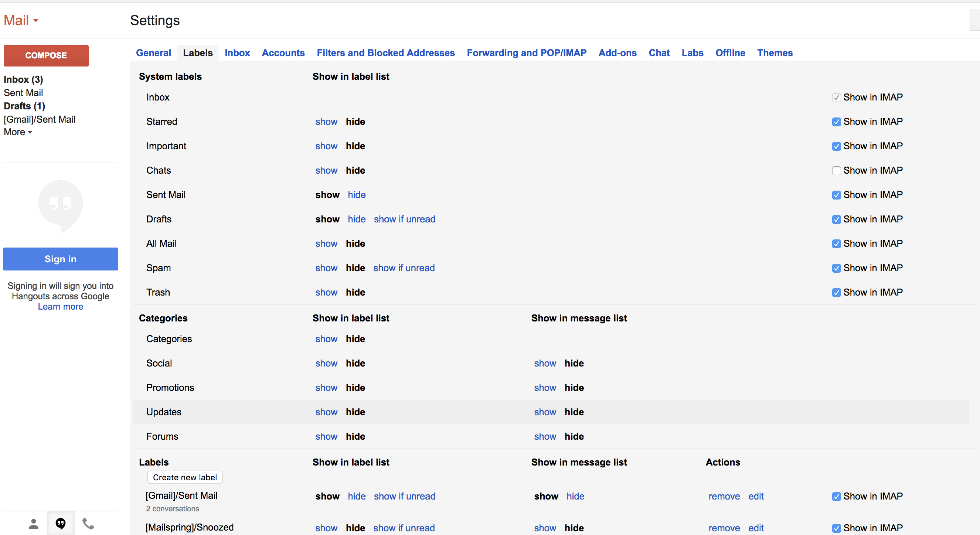Uncheck Show in IMAP for Trash
Viewport: 980px width, 535px height.
836,292
